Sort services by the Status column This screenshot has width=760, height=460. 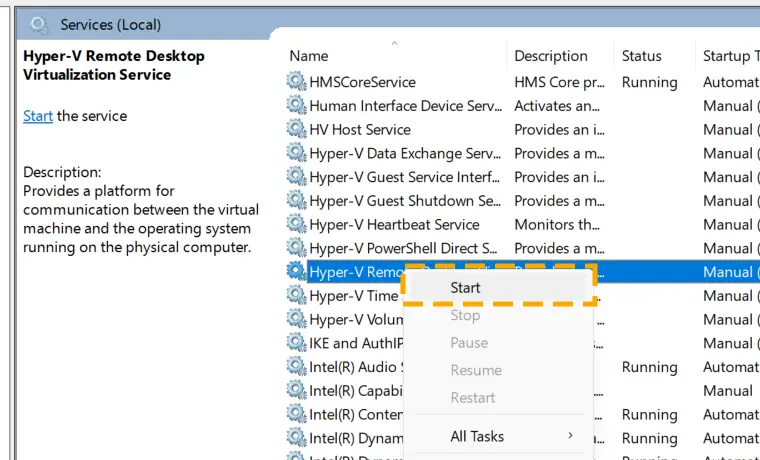(655, 56)
